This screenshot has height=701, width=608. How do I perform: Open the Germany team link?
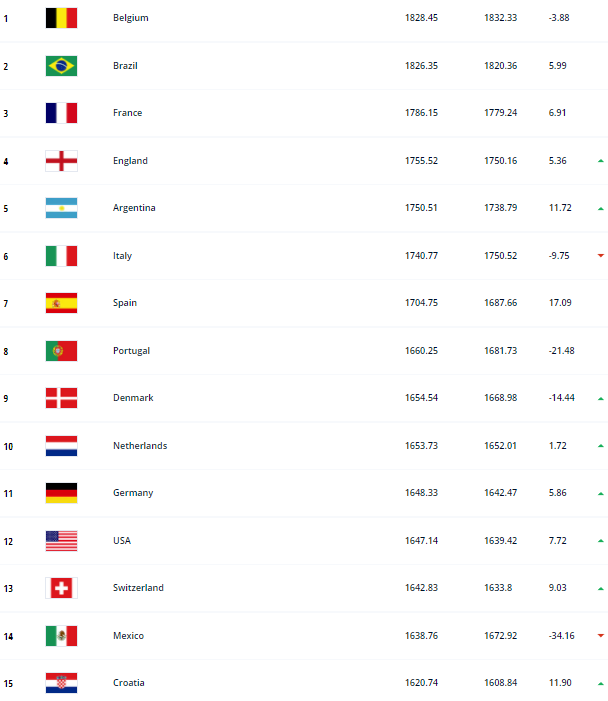134,493
